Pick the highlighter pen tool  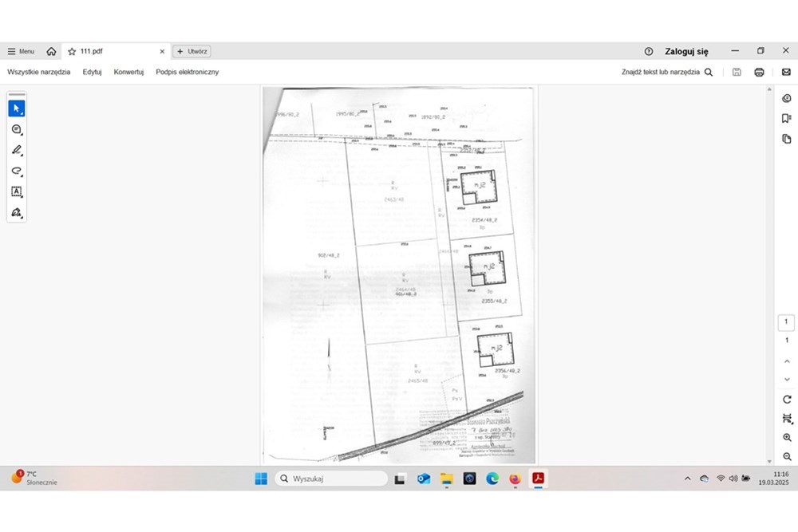(16, 150)
